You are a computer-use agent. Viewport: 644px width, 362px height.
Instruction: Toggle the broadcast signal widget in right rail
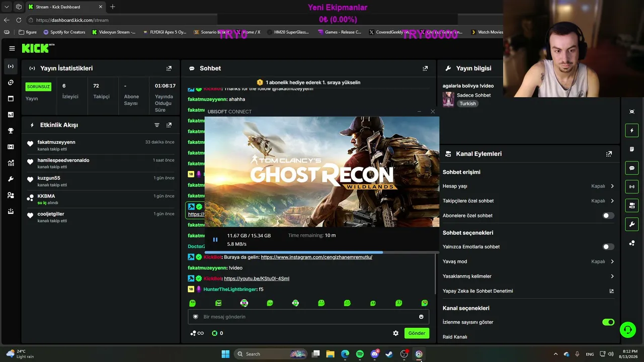632,187
